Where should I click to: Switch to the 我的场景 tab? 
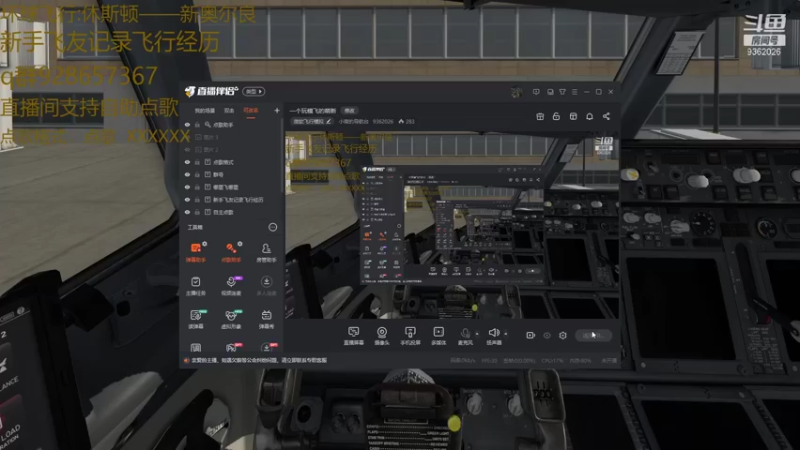[205, 110]
